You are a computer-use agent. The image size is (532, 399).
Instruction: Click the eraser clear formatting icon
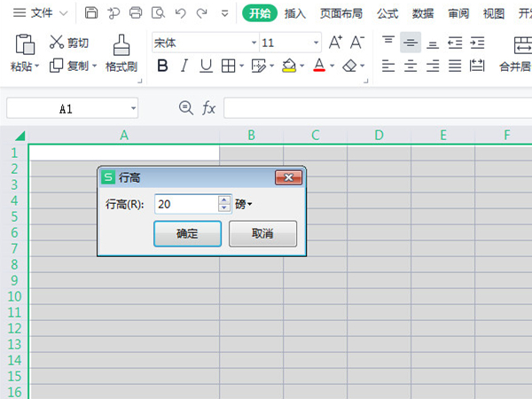tap(349, 66)
